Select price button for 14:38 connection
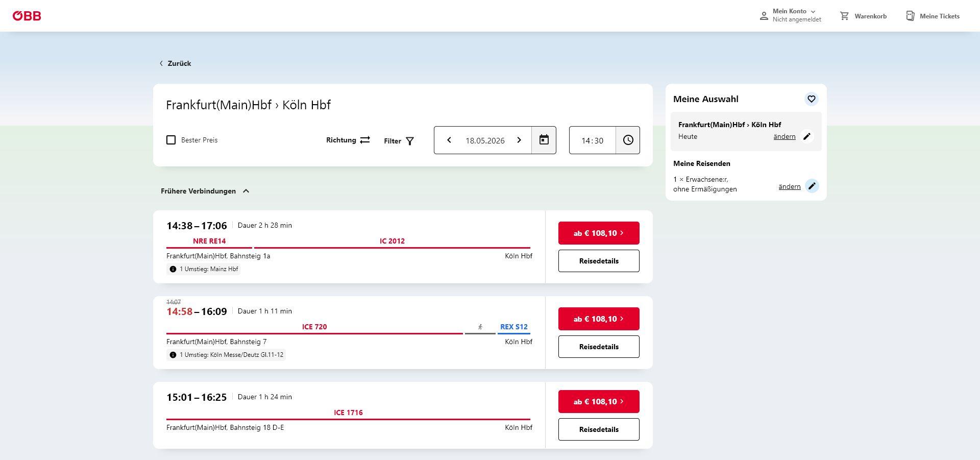The height and width of the screenshot is (460, 980). (x=599, y=233)
